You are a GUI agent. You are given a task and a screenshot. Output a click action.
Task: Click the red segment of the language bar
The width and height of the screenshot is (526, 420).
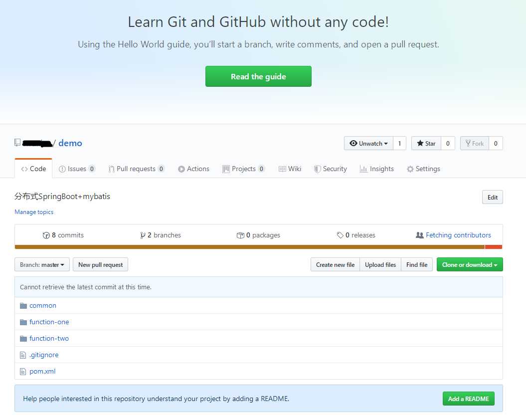tap(494, 247)
